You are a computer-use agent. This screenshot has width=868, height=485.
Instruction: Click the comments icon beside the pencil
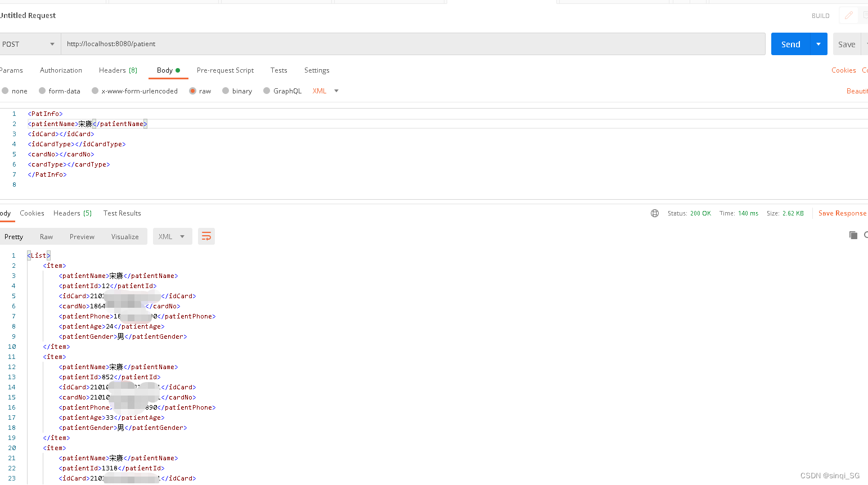point(864,15)
